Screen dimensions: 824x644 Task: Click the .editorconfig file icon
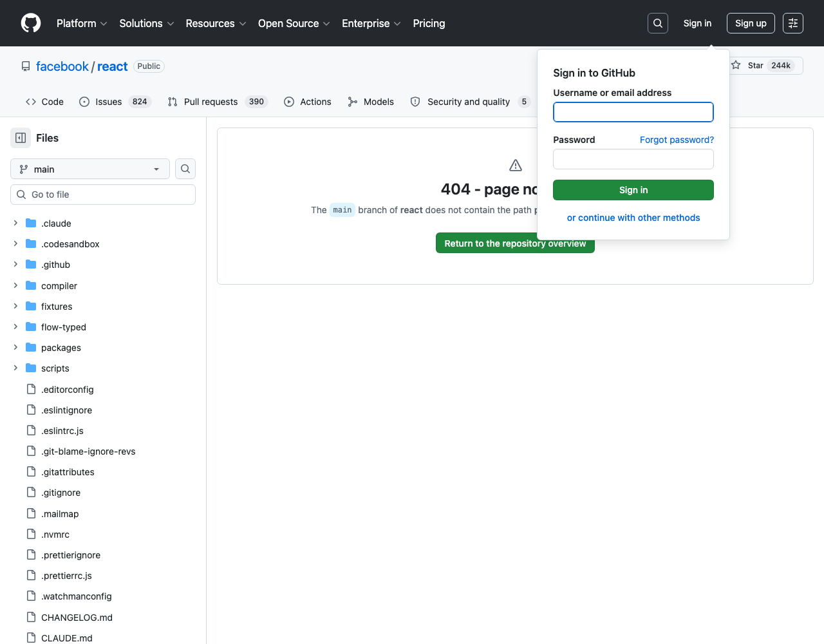tap(31, 389)
